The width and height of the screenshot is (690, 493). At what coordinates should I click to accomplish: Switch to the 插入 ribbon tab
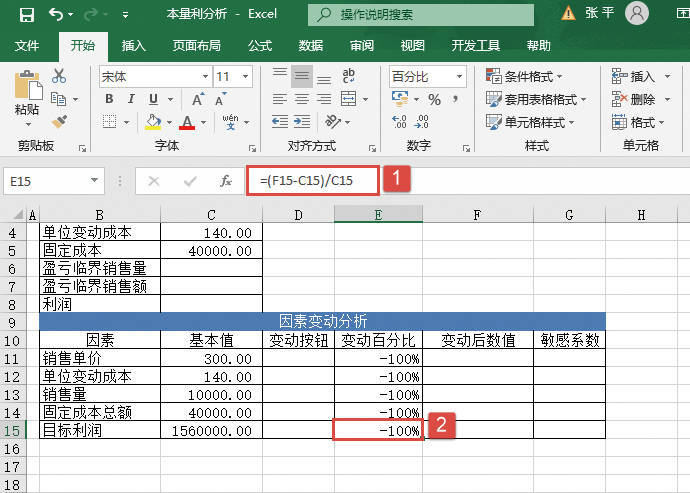[134, 45]
